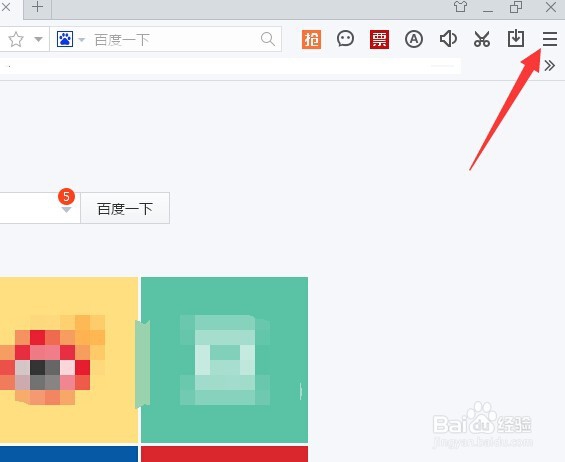Open the orange 抢 extension icon
Viewport: 565px width, 462px height.
click(x=311, y=39)
